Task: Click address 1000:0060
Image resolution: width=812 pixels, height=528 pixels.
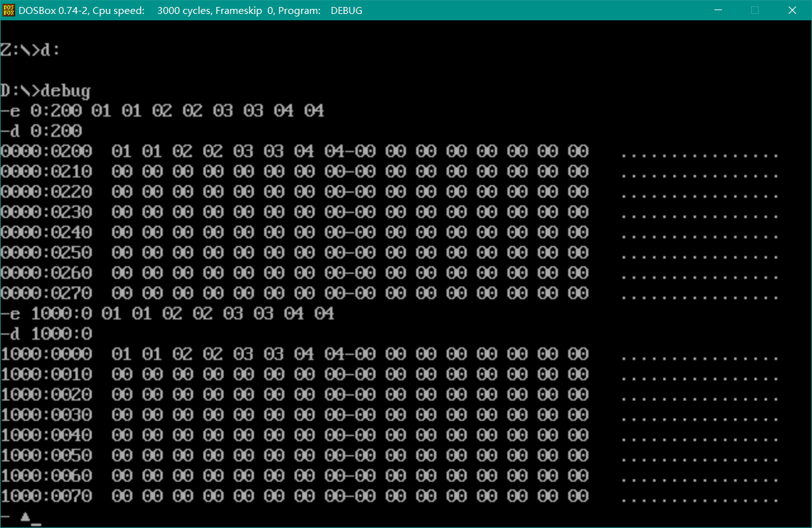Action: coord(46,476)
